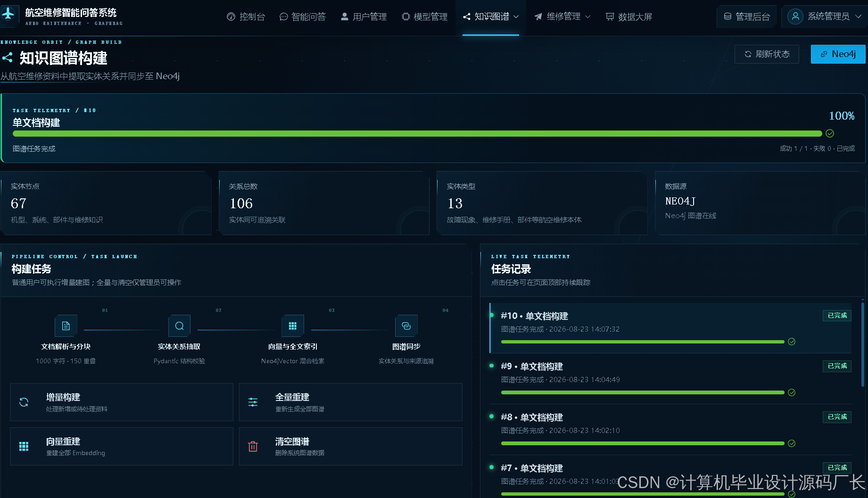
Task: Click the timestamp 2026-08-23 14:07:32
Action: point(584,329)
